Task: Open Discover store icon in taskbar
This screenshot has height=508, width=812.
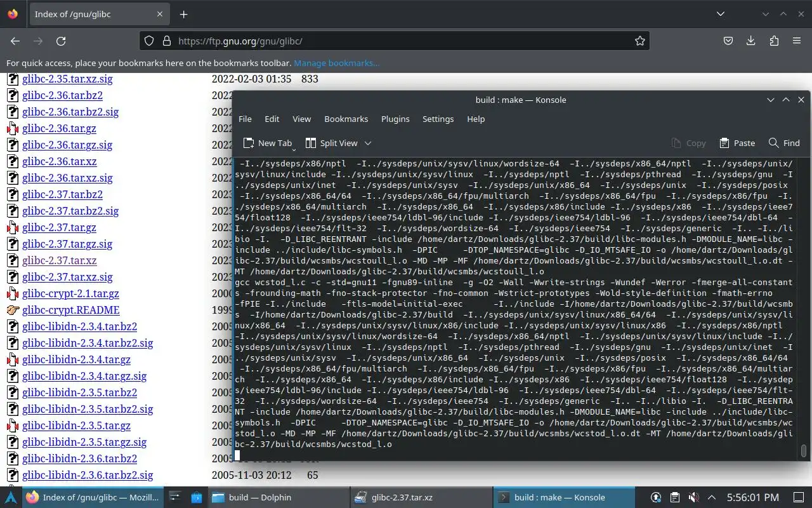Action: pos(196,497)
